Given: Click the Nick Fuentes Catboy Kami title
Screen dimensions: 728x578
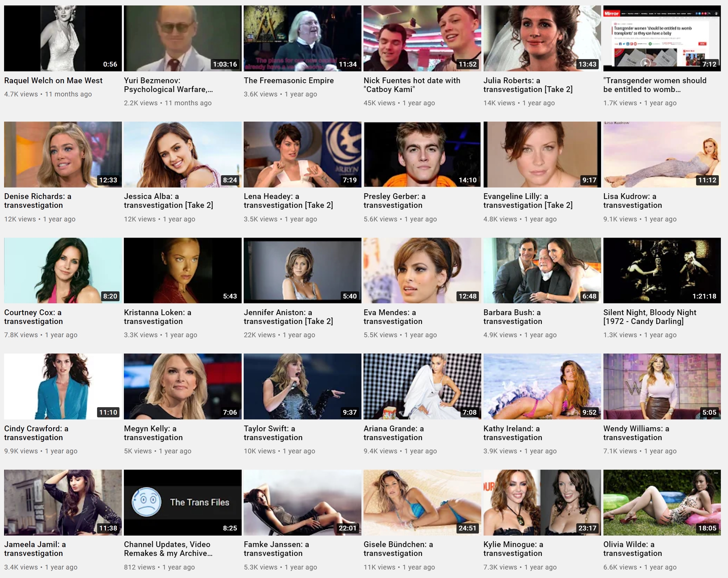Looking at the screenshot, I should coord(412,85).
